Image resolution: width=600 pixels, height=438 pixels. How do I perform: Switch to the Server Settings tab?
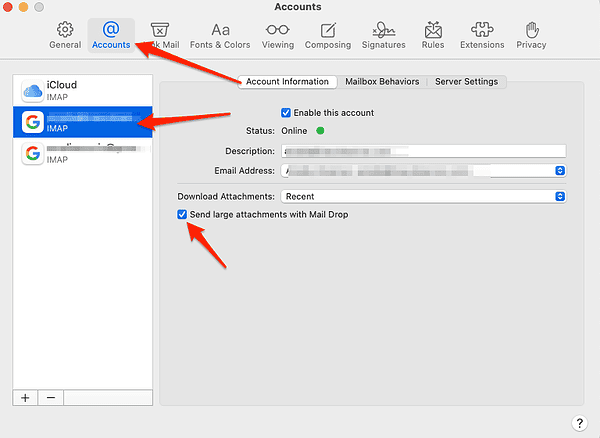(466, 81)
